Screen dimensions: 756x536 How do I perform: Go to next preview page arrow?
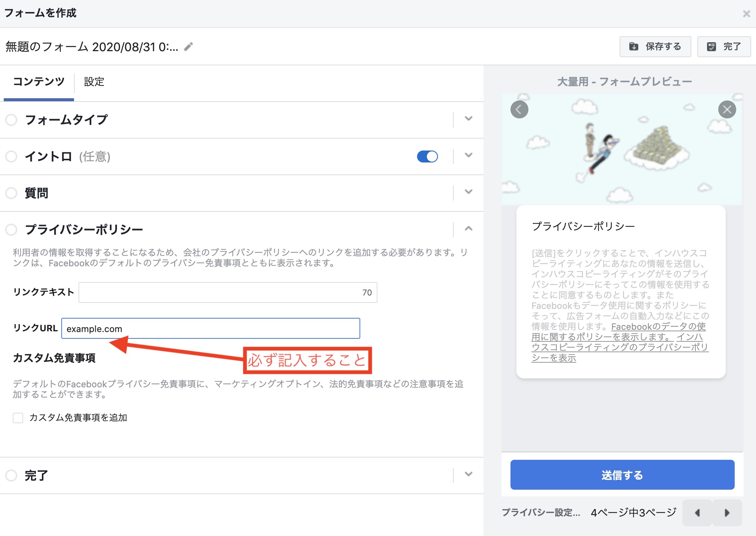(727, 513)
